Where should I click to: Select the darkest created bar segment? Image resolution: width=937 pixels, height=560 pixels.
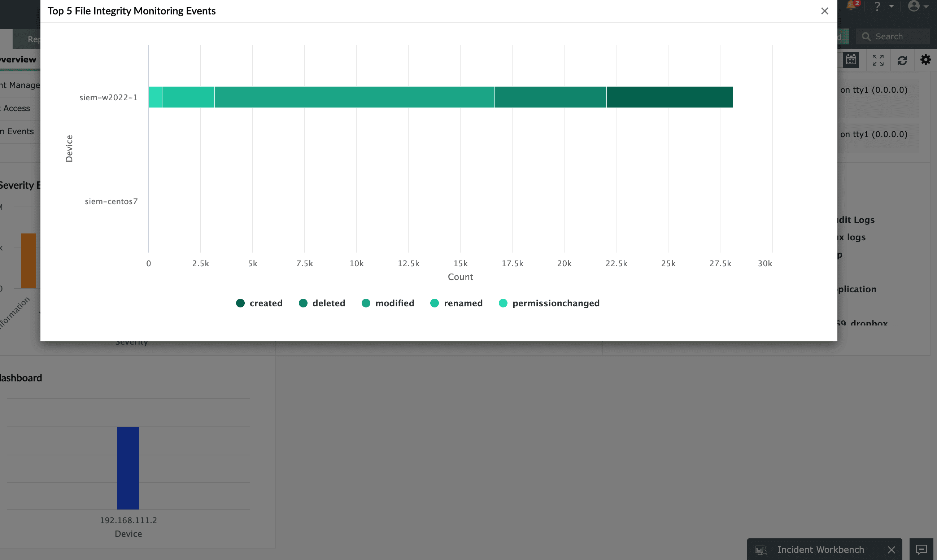click(670, 97)
